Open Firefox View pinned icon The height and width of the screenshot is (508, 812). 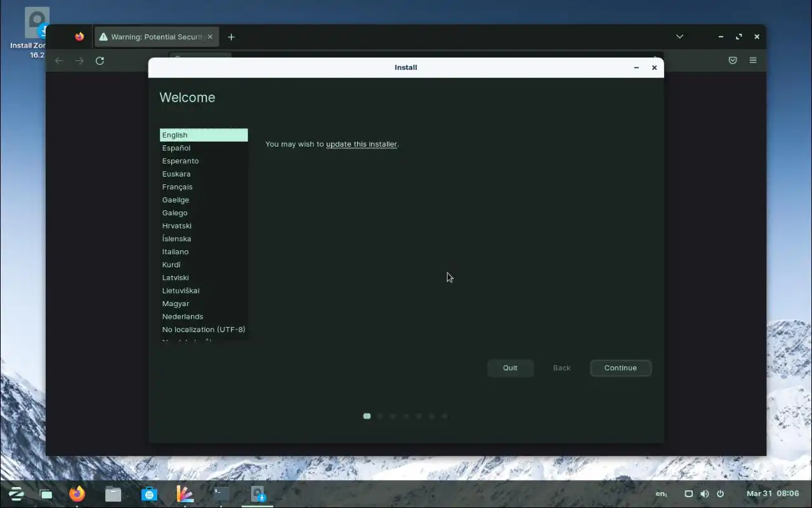[x=79, y=37]
